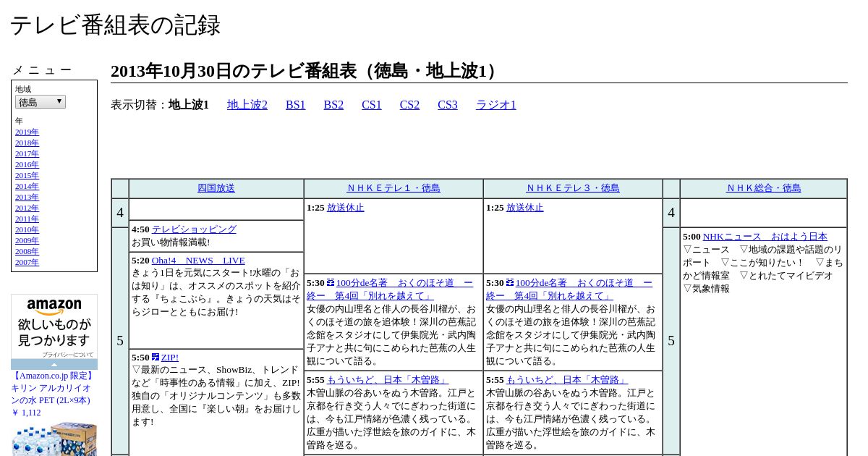Image resolution: width=868 pixels, height=456 pixels.
Task: Click the 欲しいものが見つかります ad banner text
Action: click(x=54, y=333)
